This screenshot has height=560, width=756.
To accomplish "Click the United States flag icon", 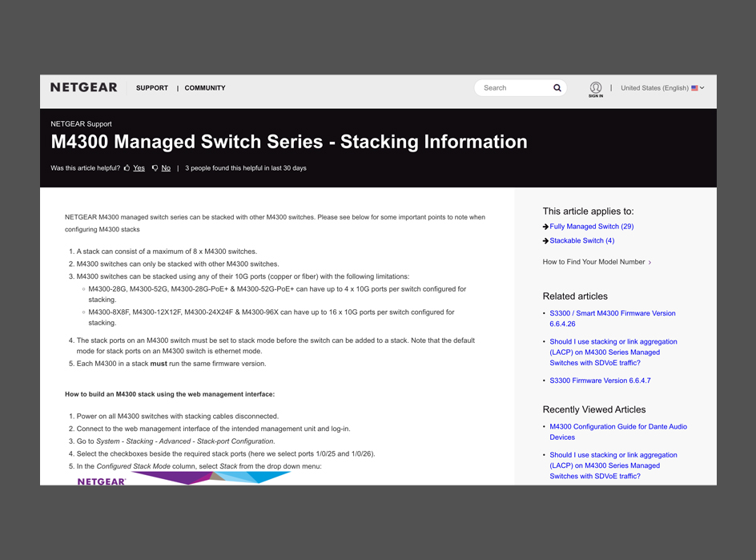I will [694, 88].
